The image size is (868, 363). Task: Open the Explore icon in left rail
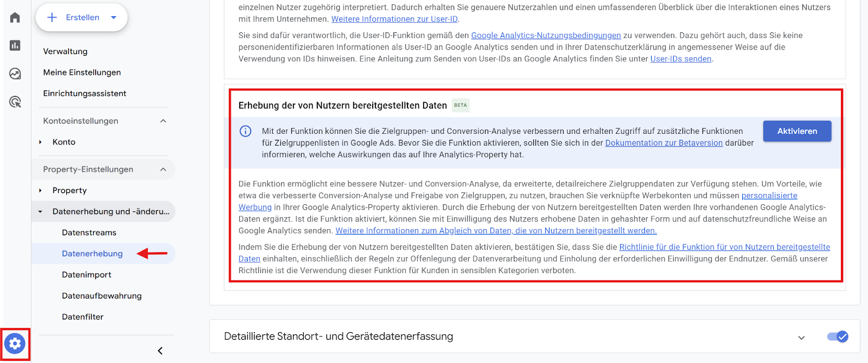point(15,74)
